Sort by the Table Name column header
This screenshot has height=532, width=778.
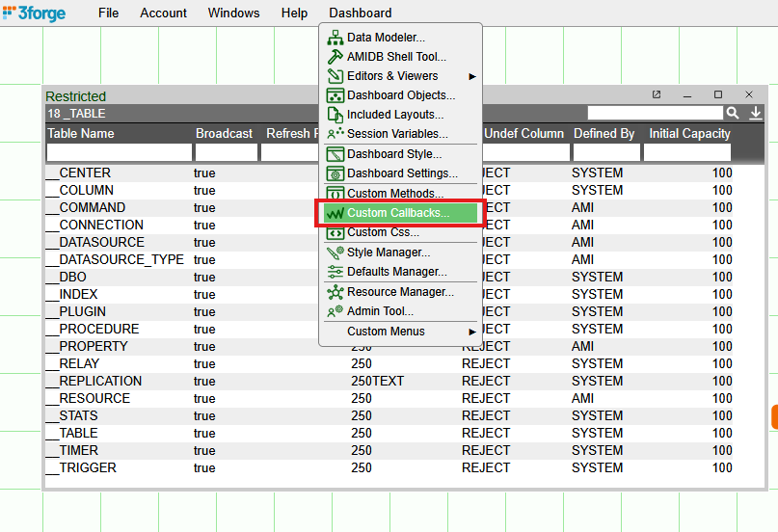pyautogui.click(x=81, y=134)
